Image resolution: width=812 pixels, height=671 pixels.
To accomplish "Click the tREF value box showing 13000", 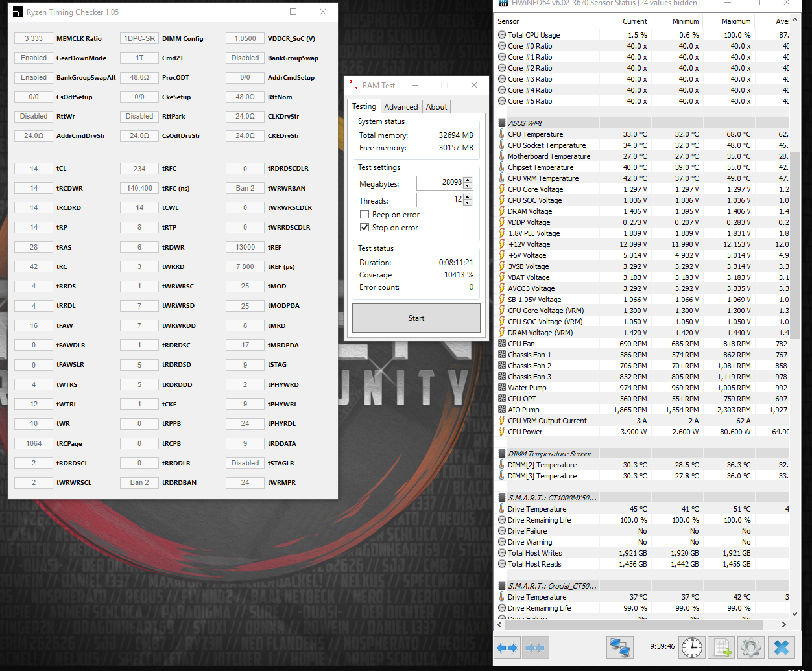I will point(245,247).
